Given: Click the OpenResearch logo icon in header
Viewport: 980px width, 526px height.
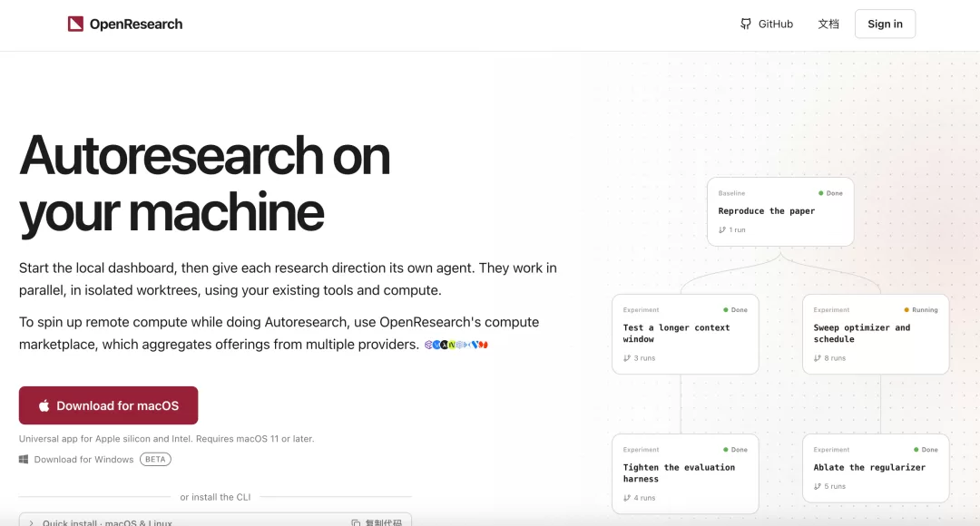Looking at the screenshot, I should (x=75, y=24).
